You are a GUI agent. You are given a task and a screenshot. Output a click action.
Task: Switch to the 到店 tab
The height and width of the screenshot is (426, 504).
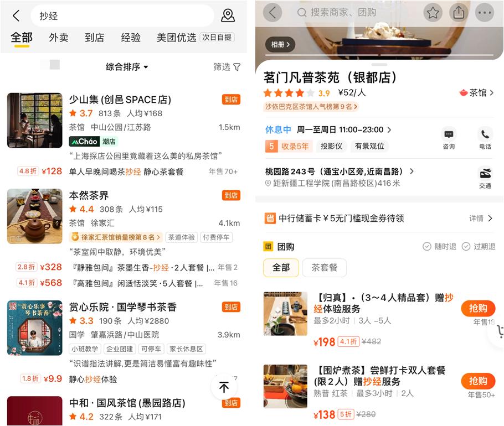94,38
